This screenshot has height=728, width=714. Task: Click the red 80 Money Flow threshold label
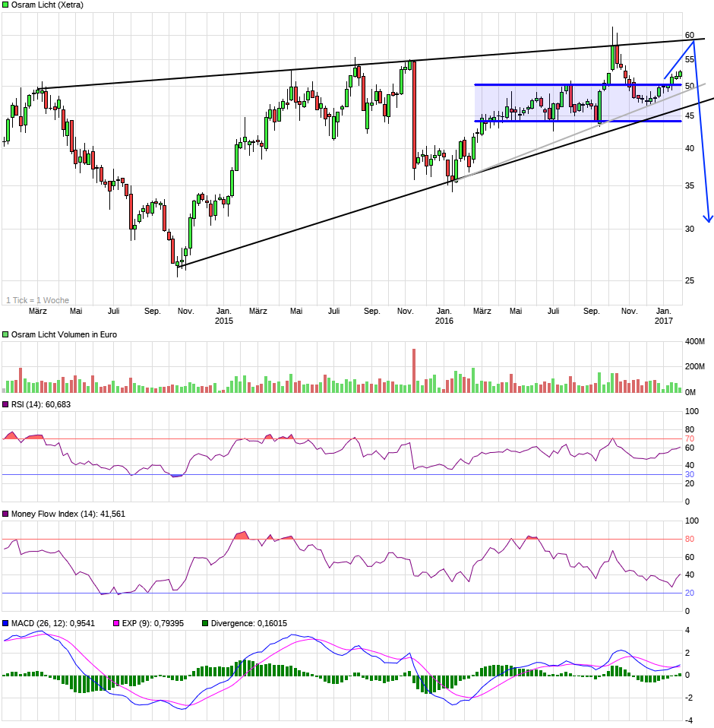click(690, 539)
